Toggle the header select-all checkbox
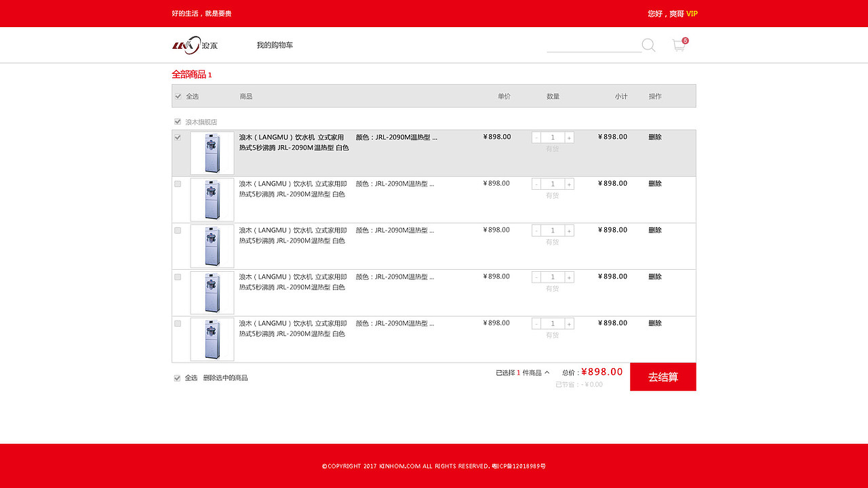This screenshot has height=488, width=868. [x=178, y=96]
